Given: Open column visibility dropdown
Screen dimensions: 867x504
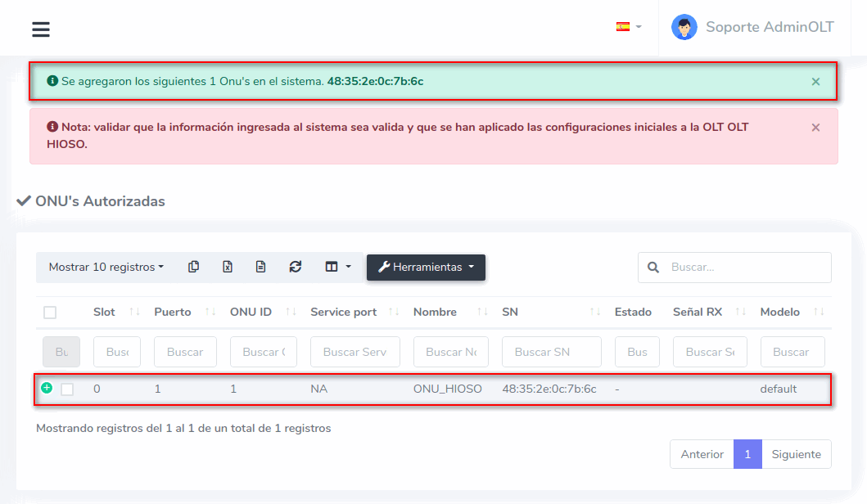Looking at the screenshot, I should pyautogui.click(x=337, y=267).
